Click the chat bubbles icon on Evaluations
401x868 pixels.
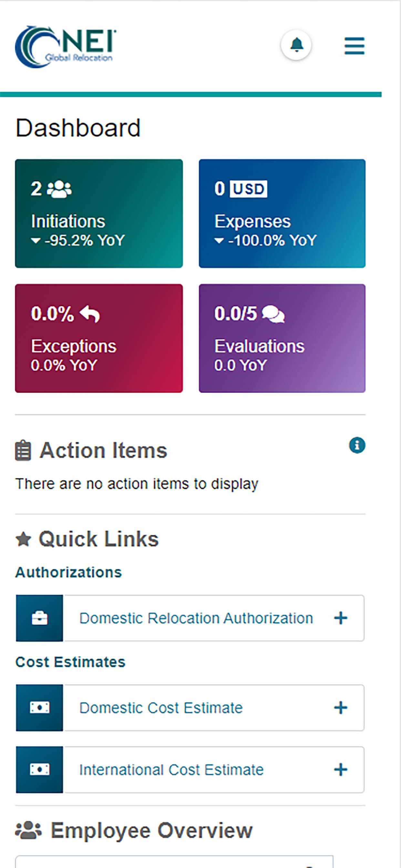point(273,314)
